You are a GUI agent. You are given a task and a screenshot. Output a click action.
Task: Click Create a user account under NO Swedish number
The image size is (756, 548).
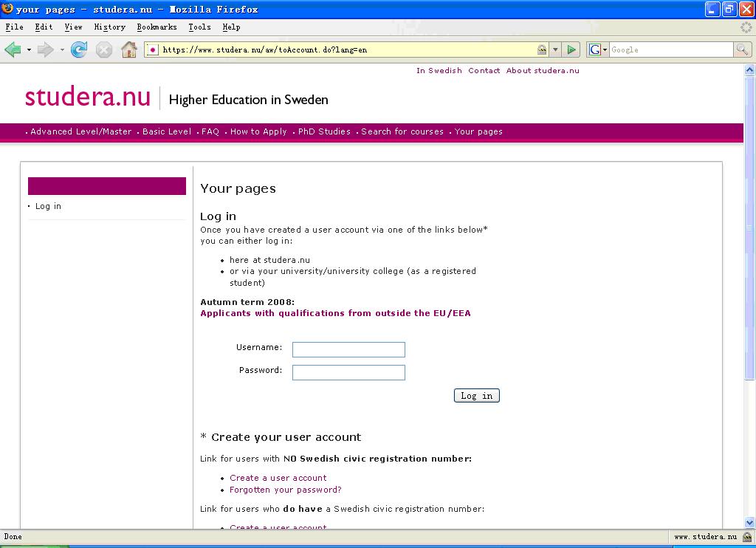[x=278, y=478]
